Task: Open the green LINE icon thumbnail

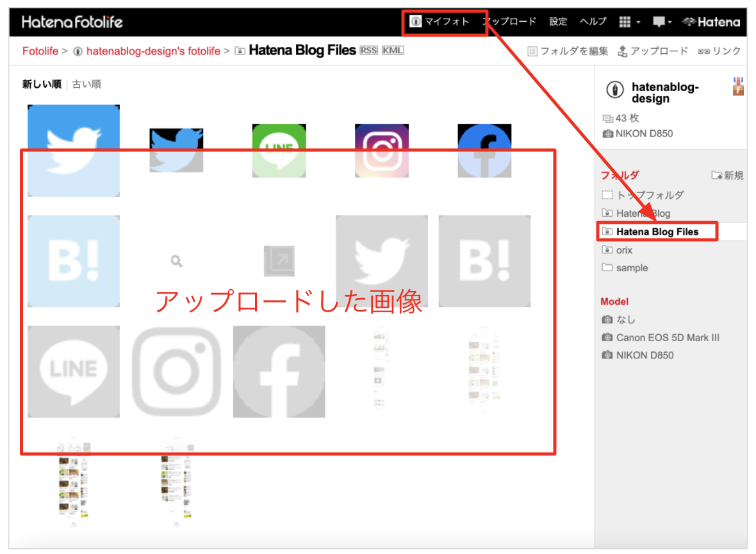Action: (x=279, y=151)
